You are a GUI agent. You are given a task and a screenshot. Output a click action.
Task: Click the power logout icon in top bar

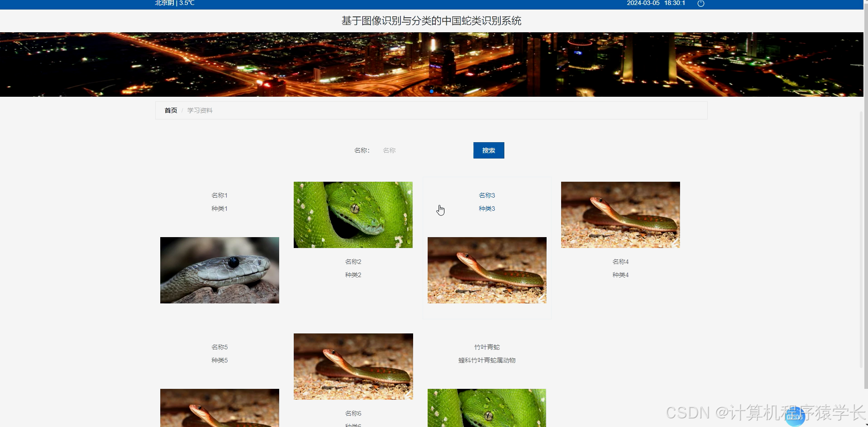click(x=700, y=3)
